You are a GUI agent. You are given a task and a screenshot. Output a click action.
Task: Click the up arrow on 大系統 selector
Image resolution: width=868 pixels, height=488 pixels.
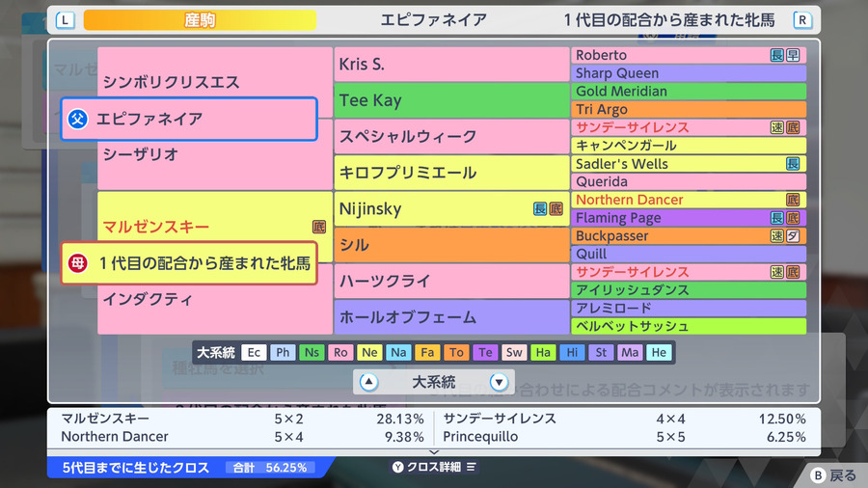click(368, 382)
